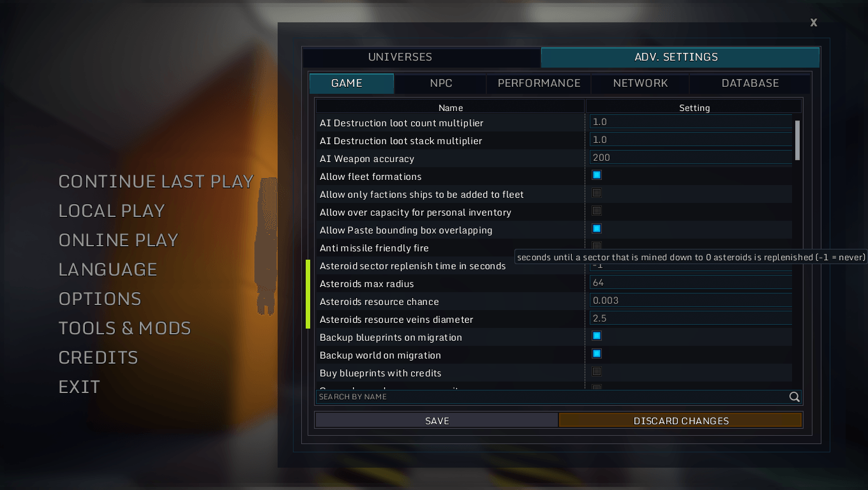This screenshot has height=490, width=868.
Task: Edit the AI Weapon accuracy value field
Action: click(691, 158)
